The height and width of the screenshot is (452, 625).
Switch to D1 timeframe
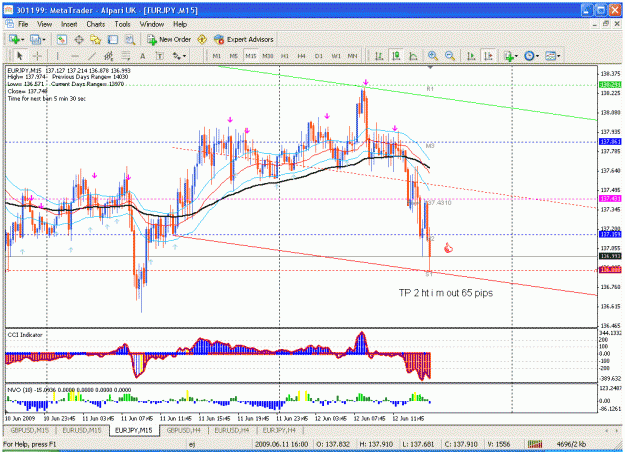pos(318,56)
